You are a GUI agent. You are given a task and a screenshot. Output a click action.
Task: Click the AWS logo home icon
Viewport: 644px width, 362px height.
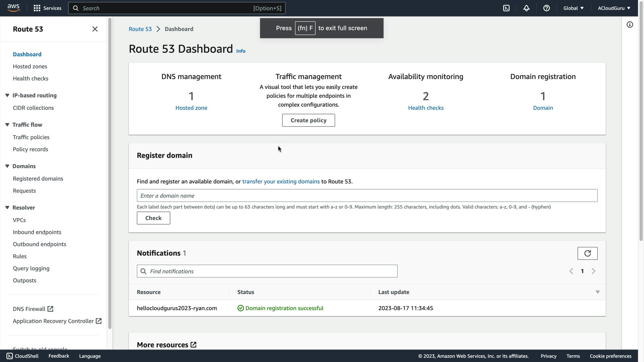click(13, 8)
